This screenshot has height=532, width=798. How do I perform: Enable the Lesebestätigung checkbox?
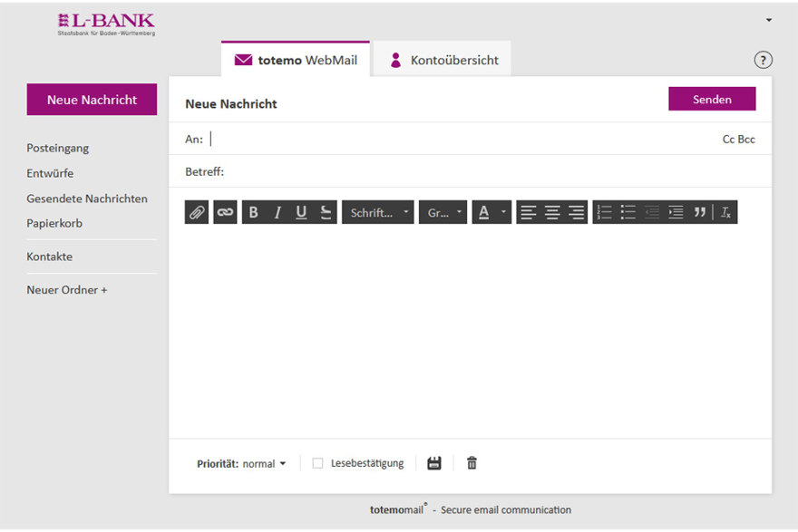pos(317,463)
